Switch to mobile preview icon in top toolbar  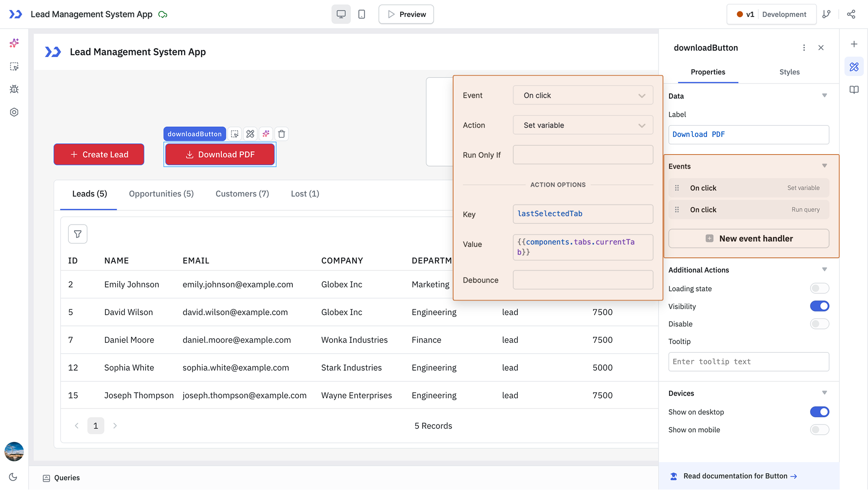click(x=361, y=14)
